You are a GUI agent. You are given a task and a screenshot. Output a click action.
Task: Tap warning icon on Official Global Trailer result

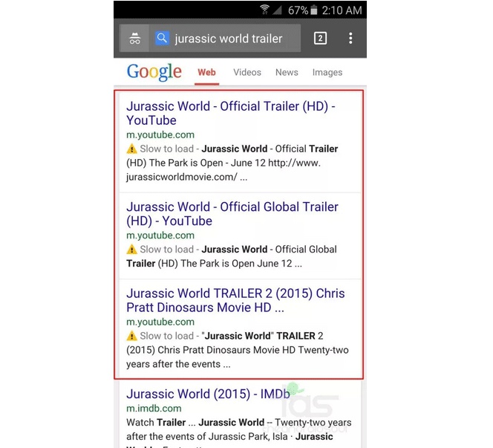[131, 250]
